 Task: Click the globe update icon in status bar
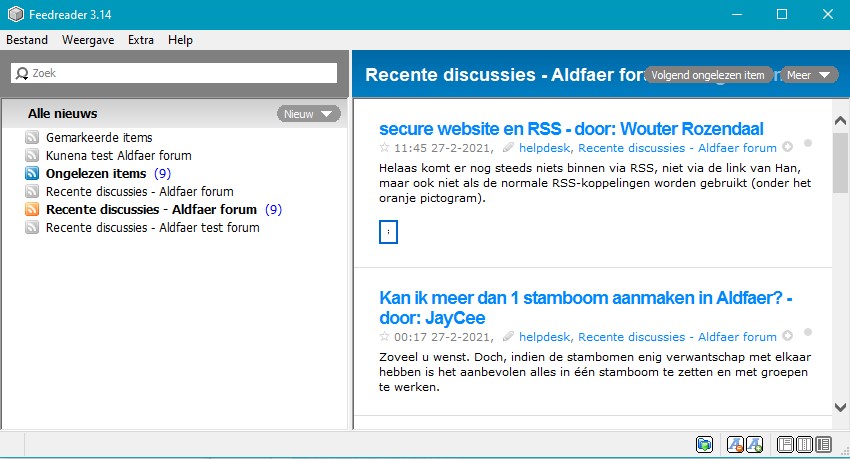point(705,444)
